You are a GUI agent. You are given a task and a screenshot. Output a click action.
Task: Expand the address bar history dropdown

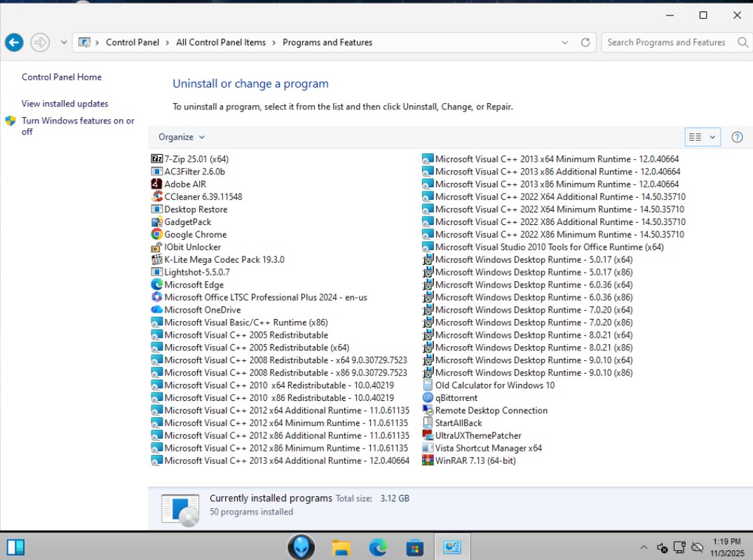coord(565,42)
